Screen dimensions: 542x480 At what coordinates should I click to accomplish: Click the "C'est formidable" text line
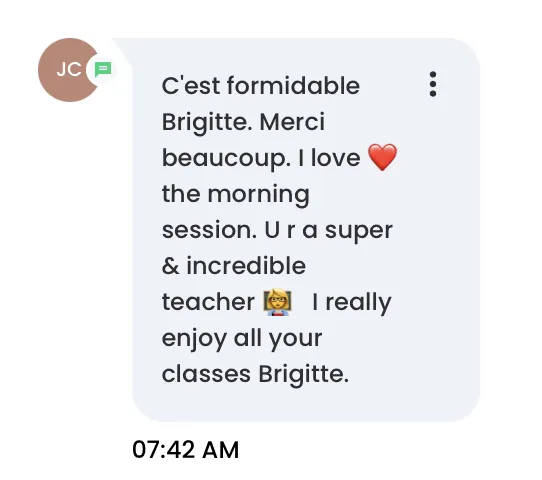(x=261, y=86)
